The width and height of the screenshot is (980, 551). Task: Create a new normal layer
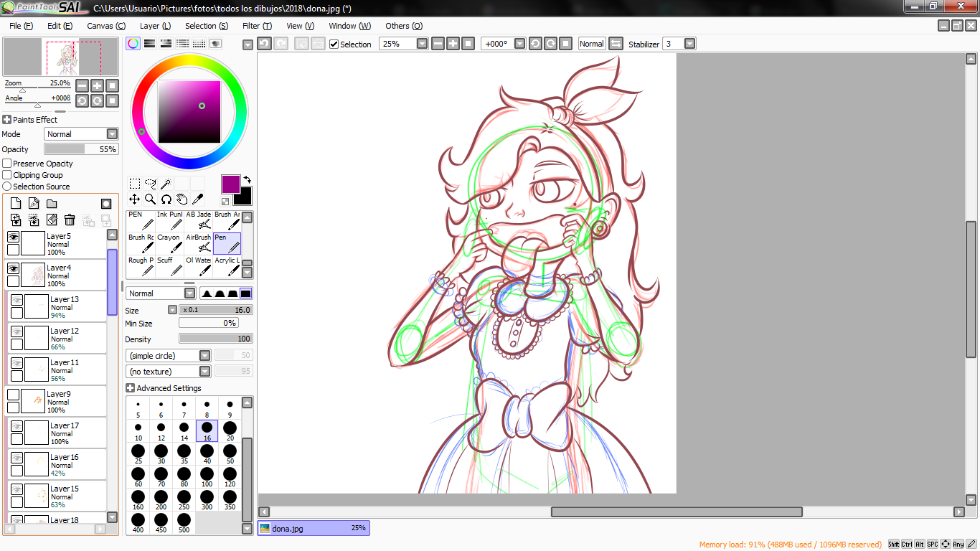pyautogui.click(x=16, y=204)
